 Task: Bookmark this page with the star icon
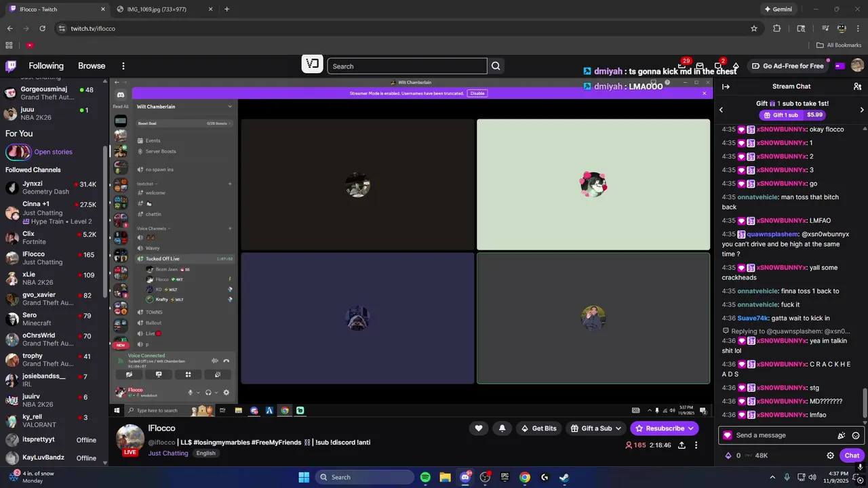click(754, 28)
